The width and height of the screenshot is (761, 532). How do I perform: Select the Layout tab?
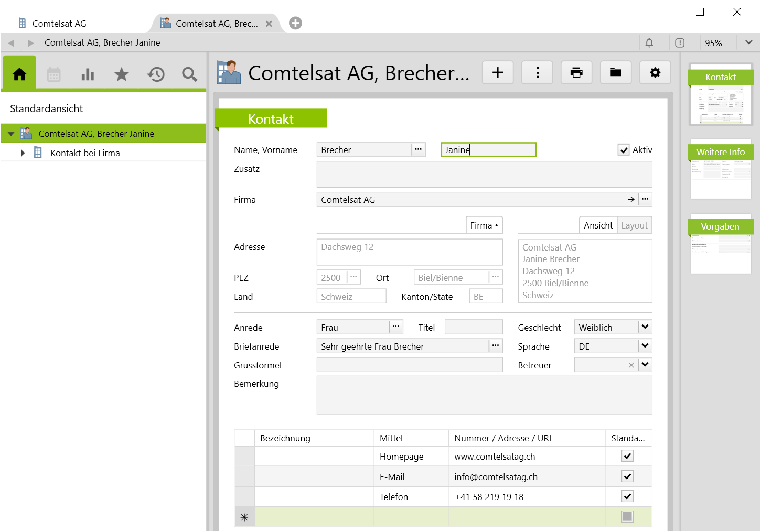(634, 225)
